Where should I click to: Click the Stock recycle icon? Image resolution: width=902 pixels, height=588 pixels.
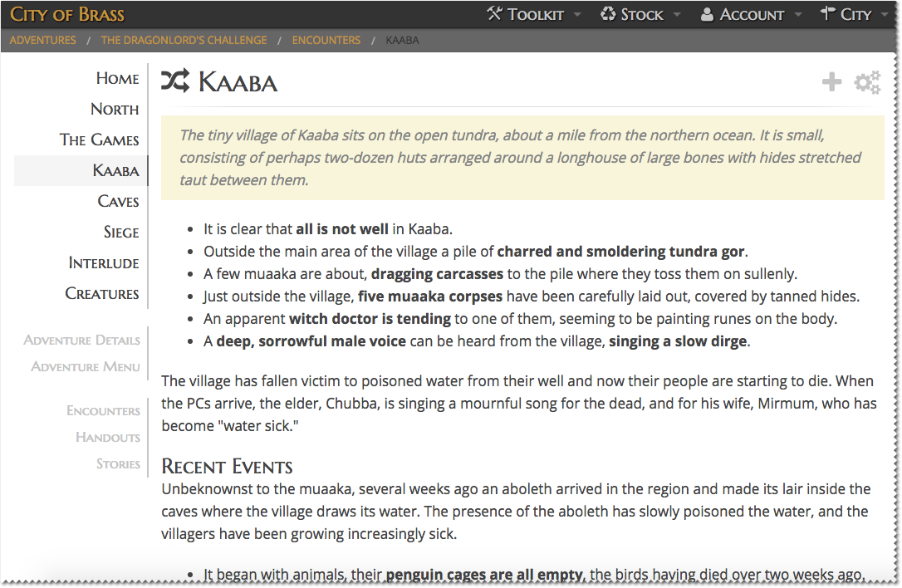[609, 14]
